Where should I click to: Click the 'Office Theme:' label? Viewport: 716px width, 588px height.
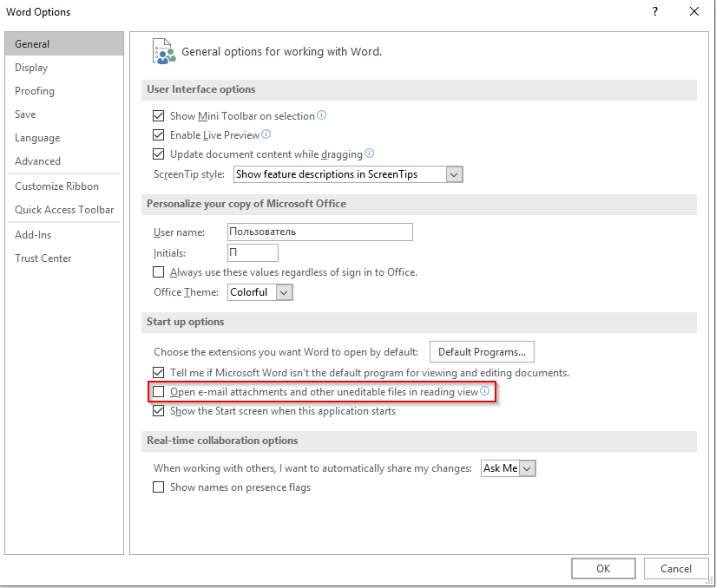(x=186, y=292)
